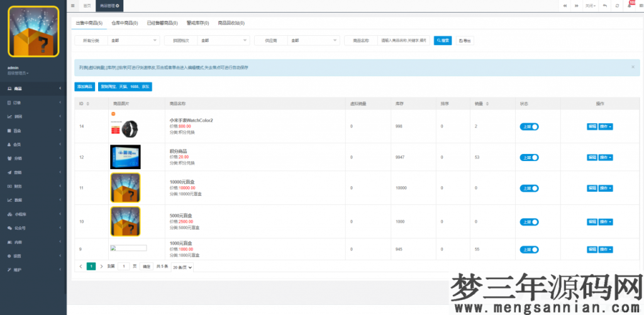The height and width of the screenshot is (315, 644).
Task: Open the second filter dropdown next to 所有分类
Action: [x=223, y=40]
